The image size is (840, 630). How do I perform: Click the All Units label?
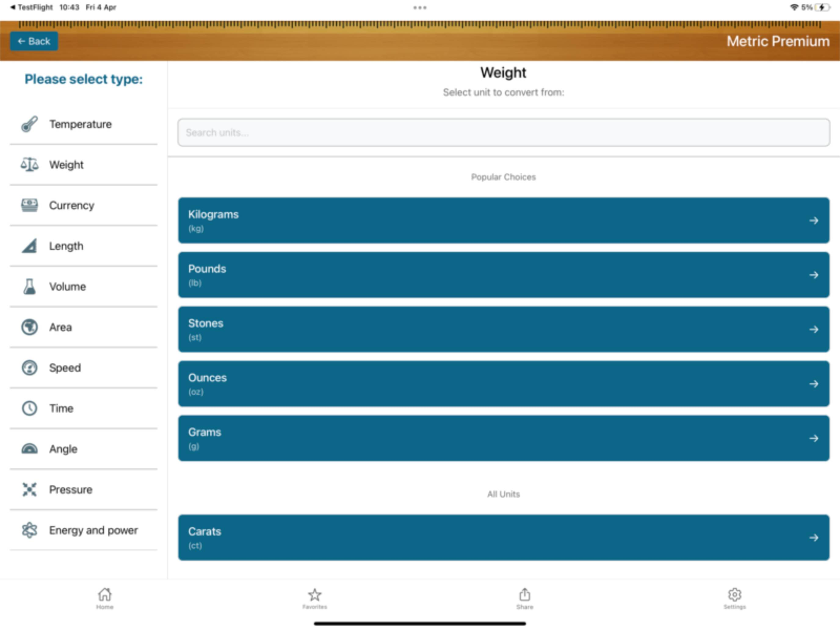click(x=504, y=494)
